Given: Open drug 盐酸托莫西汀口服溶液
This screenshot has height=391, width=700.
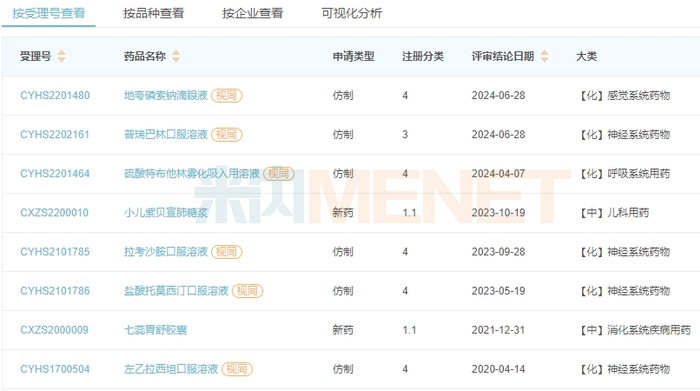Looking at the screenshot, I should click(x=176, y=291).
